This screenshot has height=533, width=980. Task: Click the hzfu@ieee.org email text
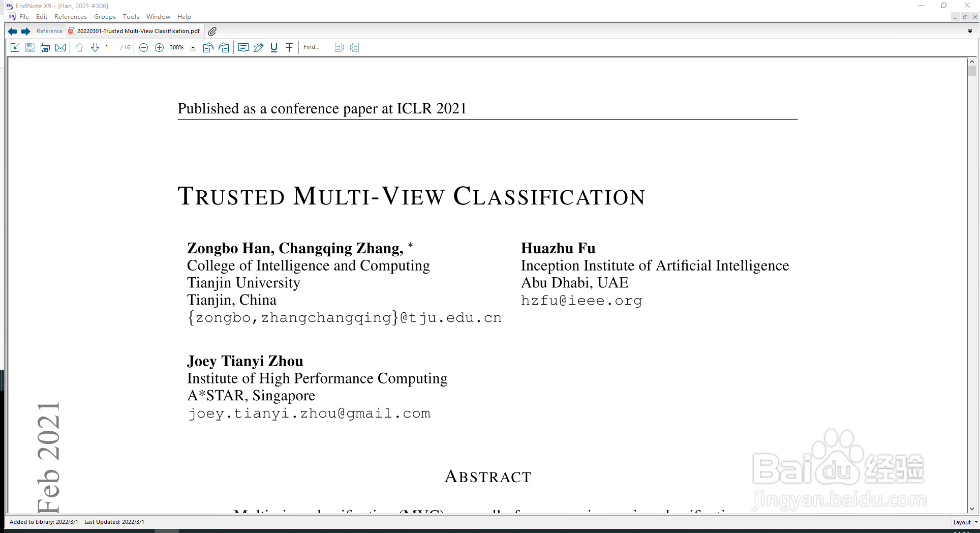point(581,301)
